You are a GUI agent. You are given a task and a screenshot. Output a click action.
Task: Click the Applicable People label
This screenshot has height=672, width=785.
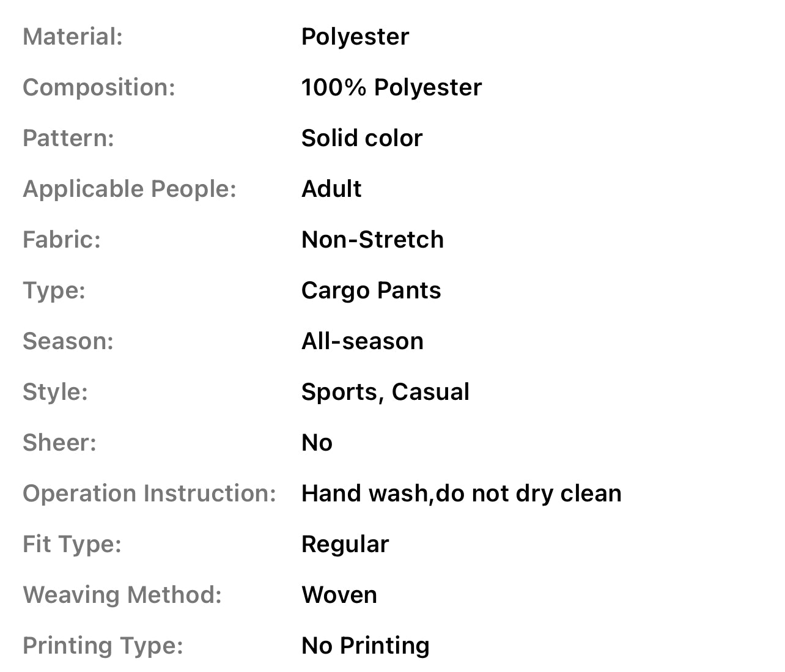(130, 189)
